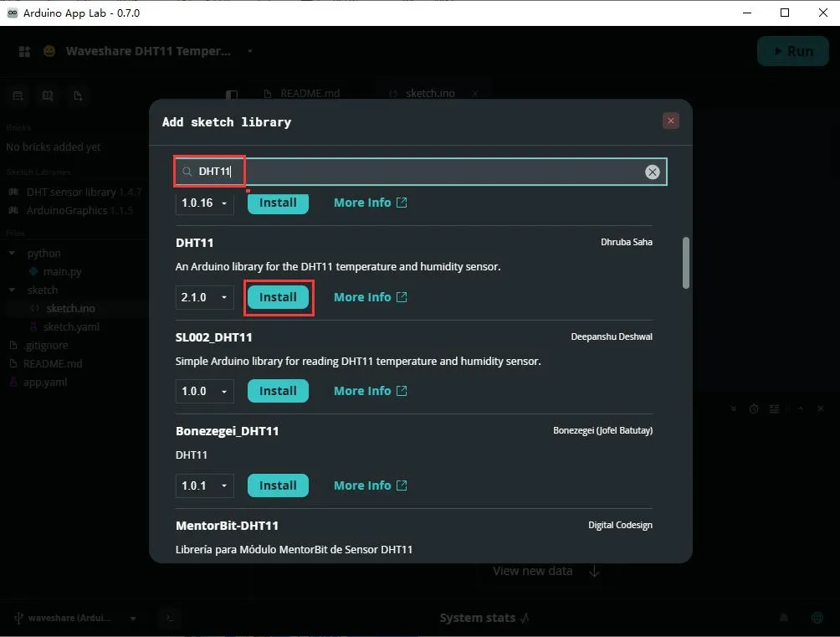Select the SL002_DHT11 library title
The image size is (840, 637).
(x=213, y=337)
